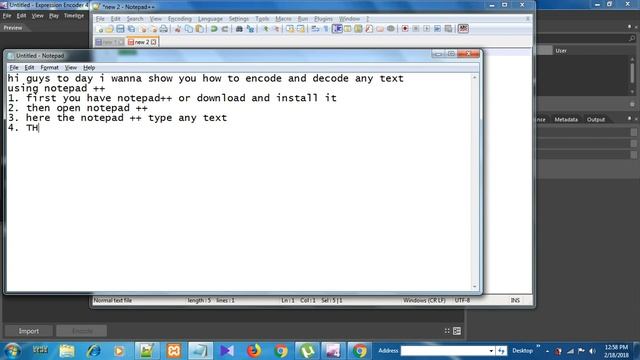The height and width of the screenshot is (360, 640).
Task: Close the new 2 tab with its x
Action: click(154, 42)
